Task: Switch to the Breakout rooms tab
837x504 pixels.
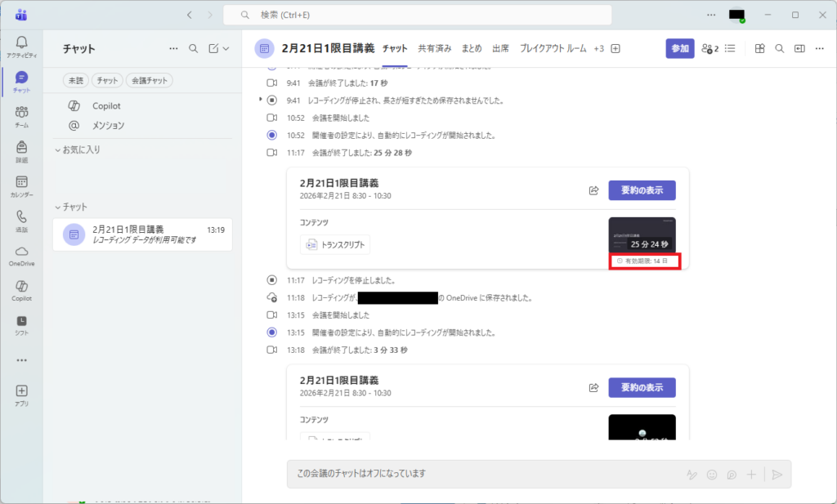Action: pyautogui.click(x=553, y=49)
